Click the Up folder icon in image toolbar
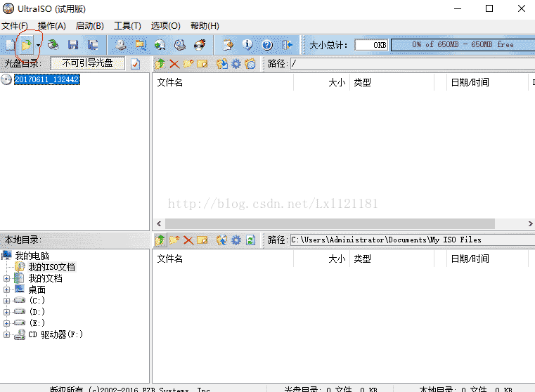 coord(160,64)
